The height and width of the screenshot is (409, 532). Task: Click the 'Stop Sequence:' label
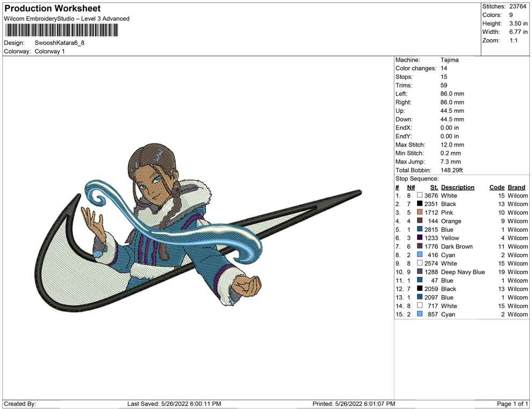click(x=417, y=179)
